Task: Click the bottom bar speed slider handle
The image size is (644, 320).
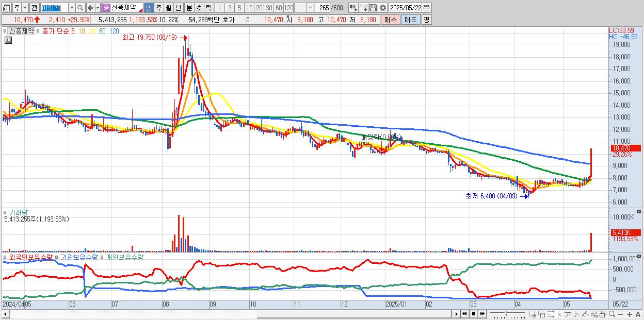Action: (x=507, y=314)
